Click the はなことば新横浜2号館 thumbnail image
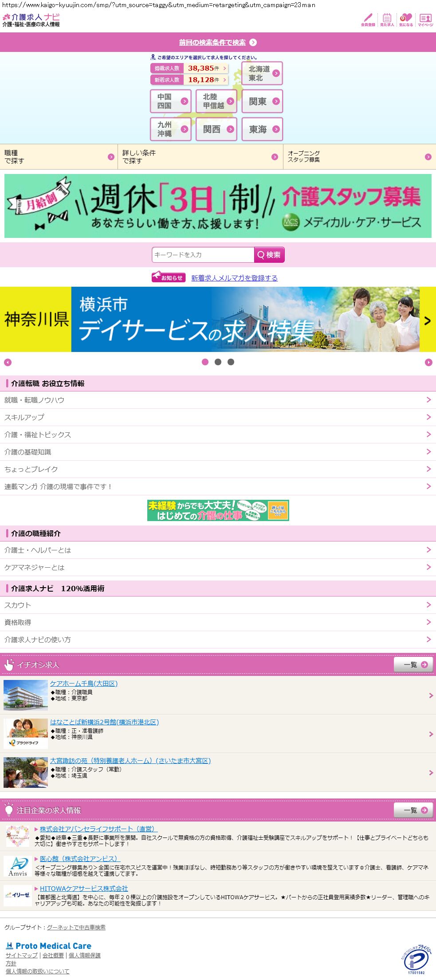Image resolution: width=436 pixels, height=980 pixels. (x=26, y=734)
